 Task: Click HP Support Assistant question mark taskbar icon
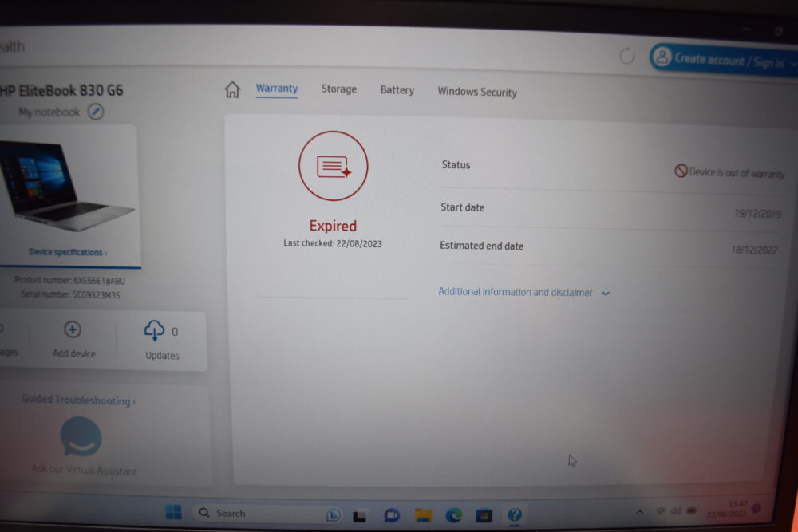(x=515, y=514)
